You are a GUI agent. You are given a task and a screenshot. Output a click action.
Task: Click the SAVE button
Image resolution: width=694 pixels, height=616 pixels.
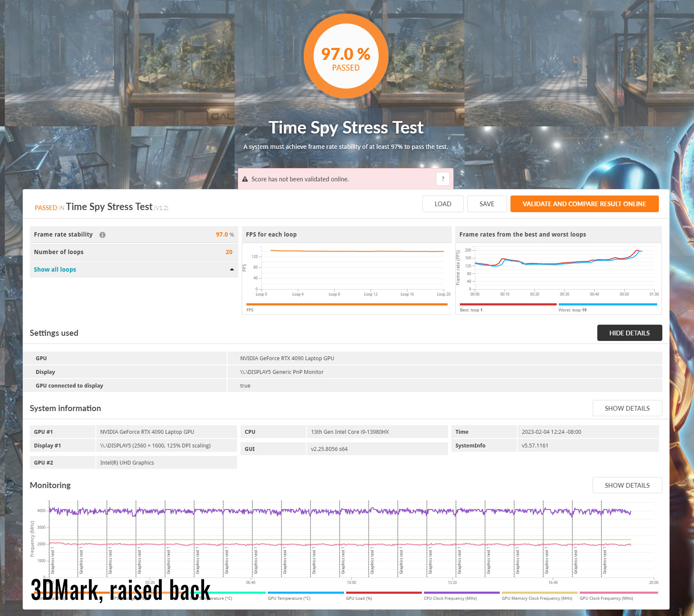pos(487,204)
